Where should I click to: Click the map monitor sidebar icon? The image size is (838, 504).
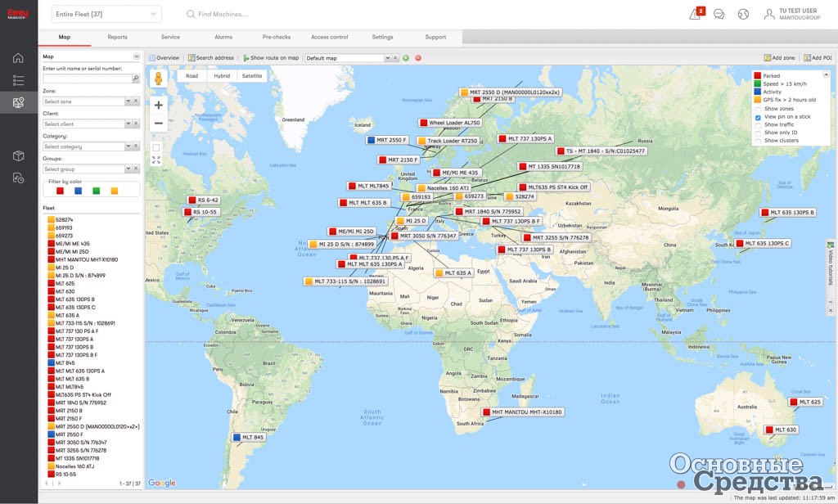point(18,102)
